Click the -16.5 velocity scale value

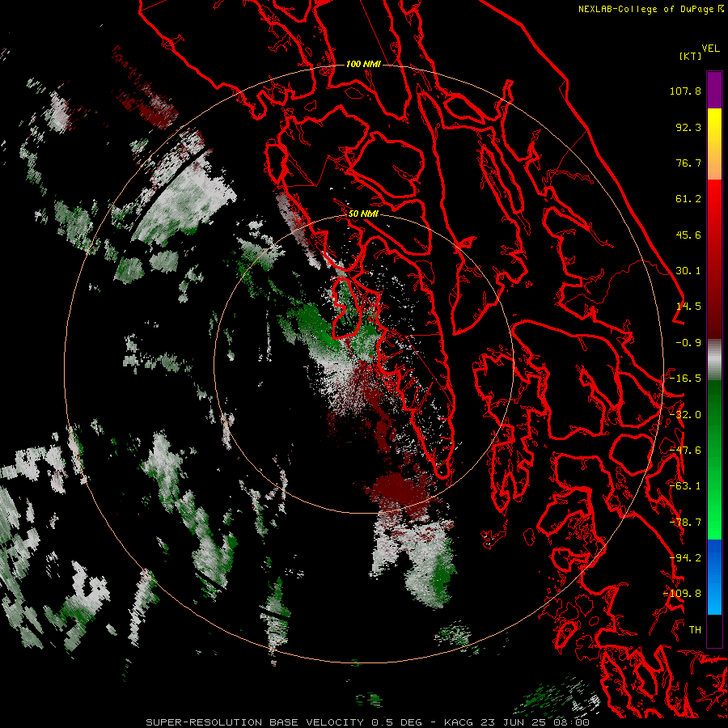click(x=685, y=379)
